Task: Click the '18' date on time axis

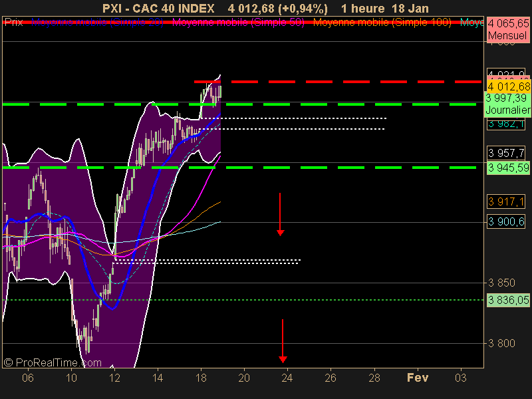Action: (x=201, y=378)
